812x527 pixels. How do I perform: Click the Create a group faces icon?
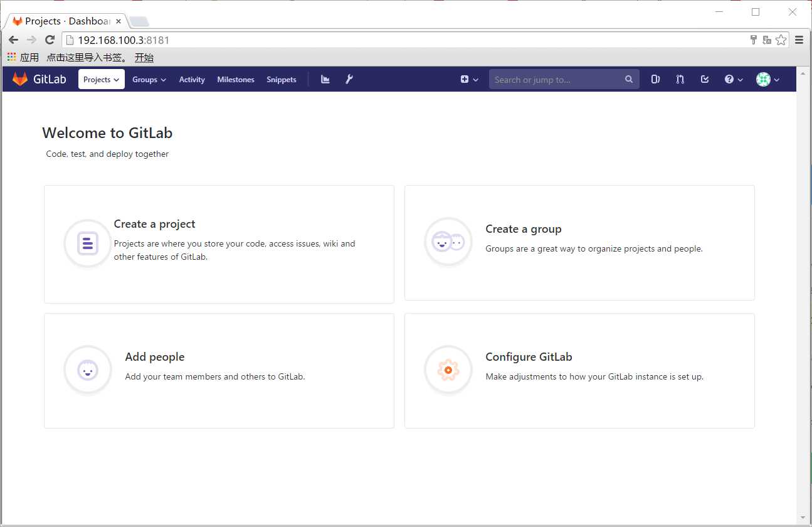(x=448, y=242)
